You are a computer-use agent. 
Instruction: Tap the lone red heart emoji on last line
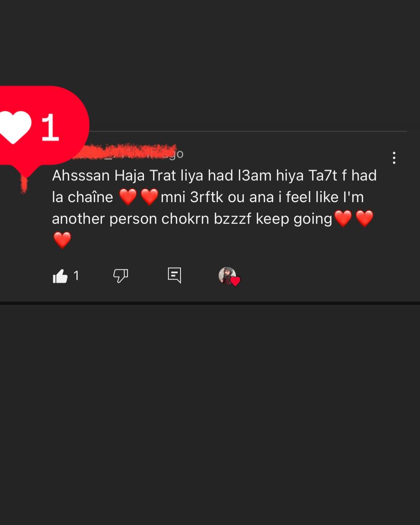(x=62, y=240)
